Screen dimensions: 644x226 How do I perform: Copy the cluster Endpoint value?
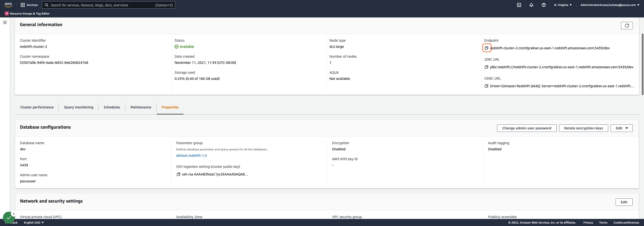[486, 48]
